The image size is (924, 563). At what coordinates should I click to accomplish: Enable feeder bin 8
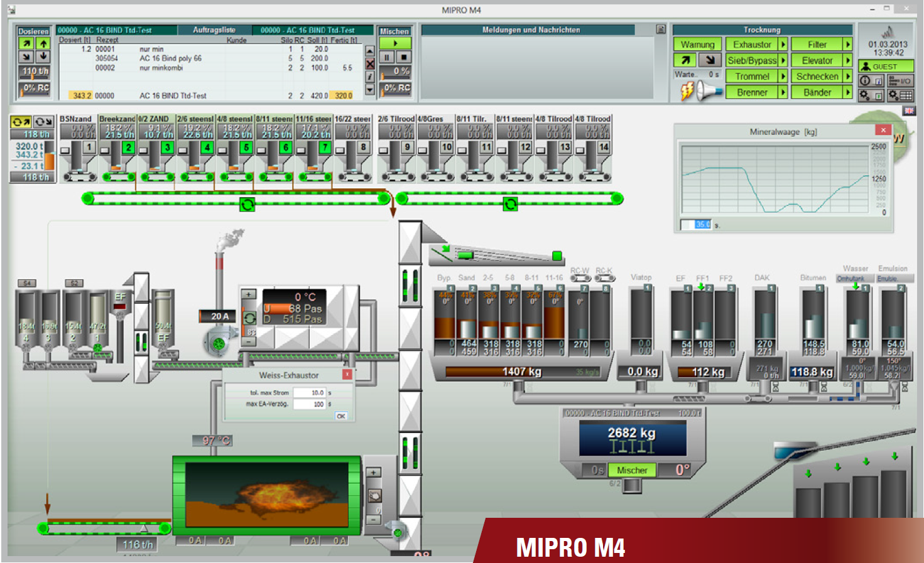coord(363,147)
